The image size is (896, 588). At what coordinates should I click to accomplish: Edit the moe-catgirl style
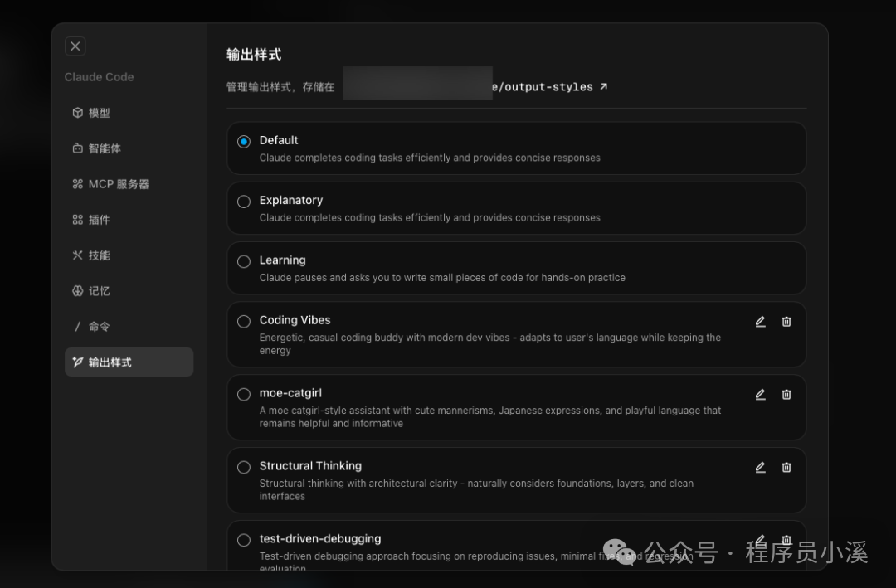(760, 394)
